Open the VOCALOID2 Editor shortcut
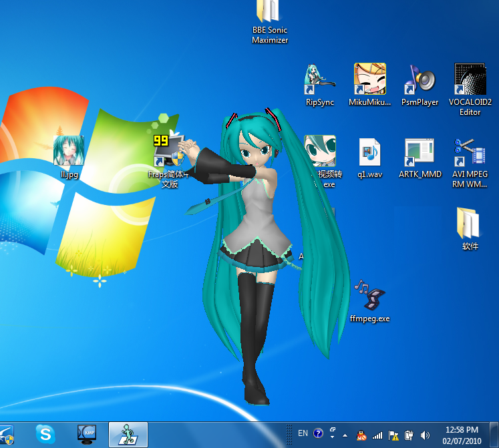 pos(470,89)
